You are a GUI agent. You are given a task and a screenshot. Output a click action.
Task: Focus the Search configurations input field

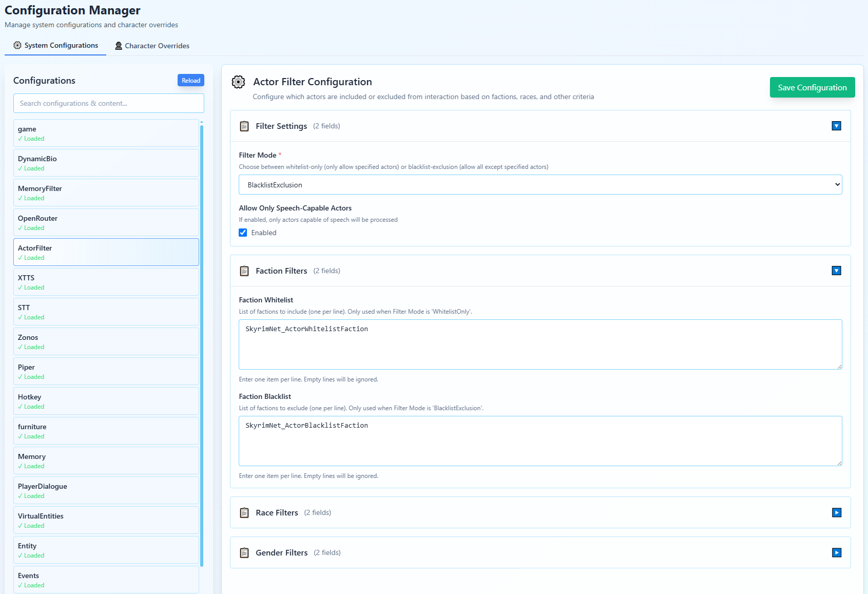(x=108, y=104)
